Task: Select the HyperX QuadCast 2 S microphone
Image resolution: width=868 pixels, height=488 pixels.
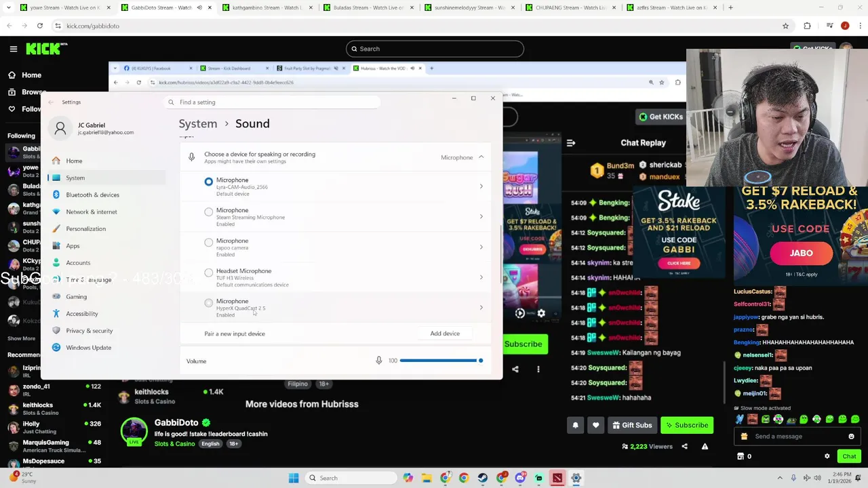Action: tap(209, 303)
